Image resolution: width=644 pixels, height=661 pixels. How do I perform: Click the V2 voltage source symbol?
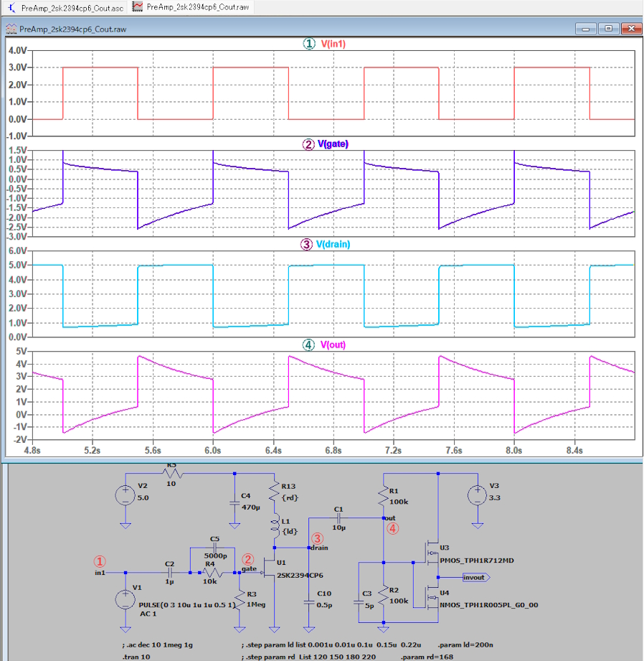pyautogui.click(x=126, y=495)
